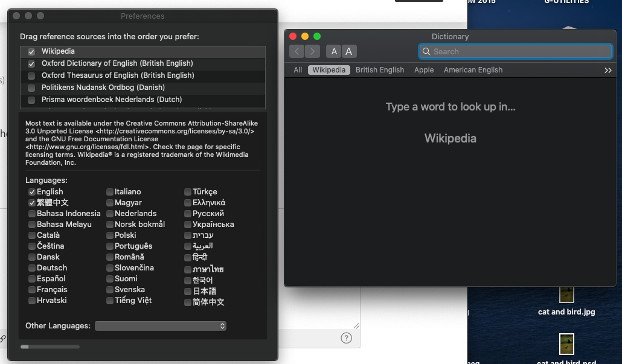Switch to British English tab

coord(380,70)
